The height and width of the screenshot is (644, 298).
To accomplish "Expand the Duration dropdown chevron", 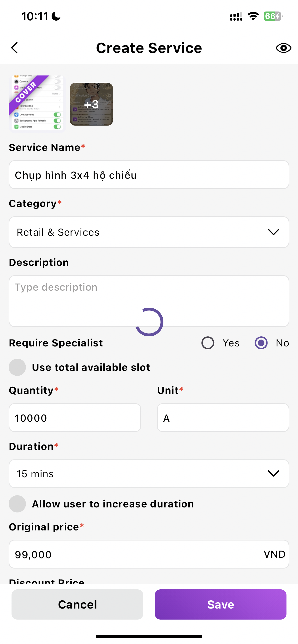I will point(273,473).
